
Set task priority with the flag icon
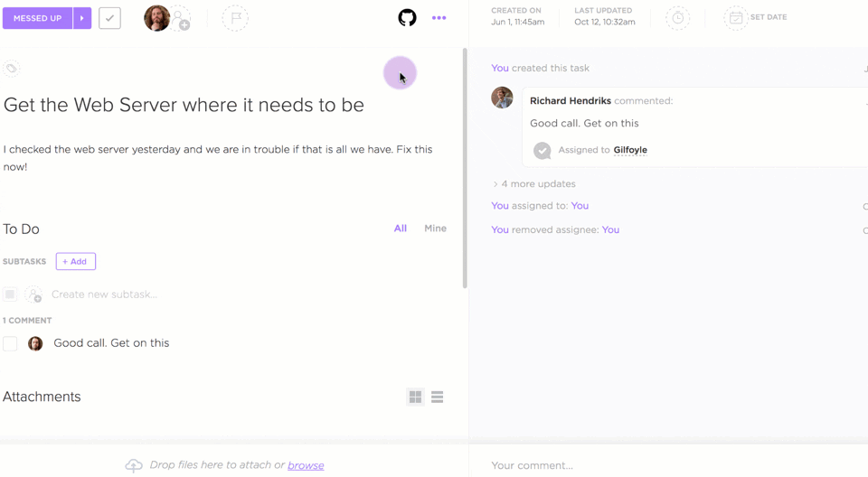(235, 18)
